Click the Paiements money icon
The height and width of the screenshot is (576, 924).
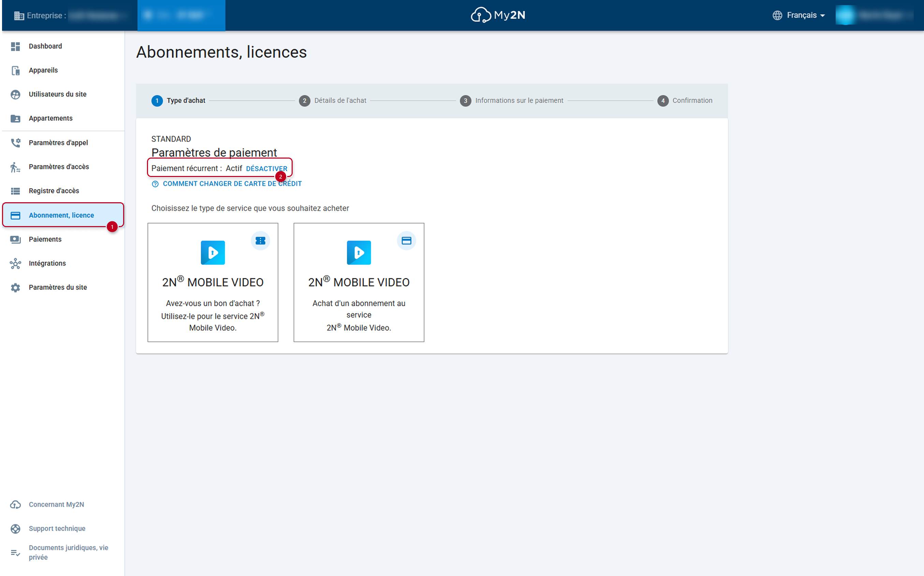tap(15, 239)
